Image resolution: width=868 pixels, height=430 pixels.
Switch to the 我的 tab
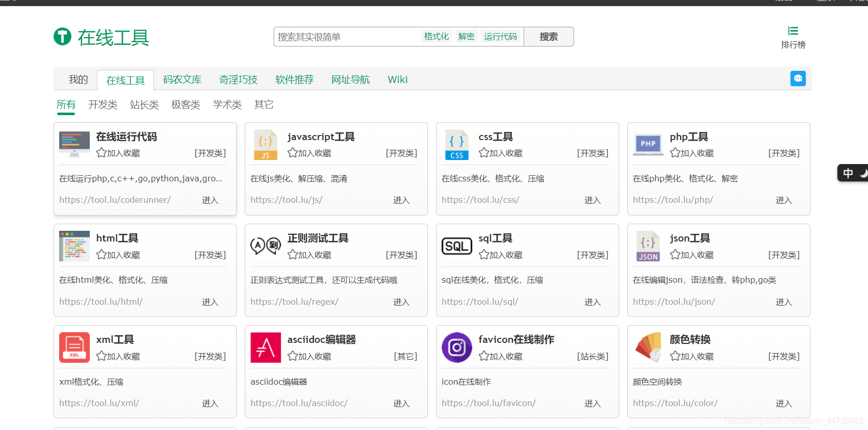pos(79,79)
